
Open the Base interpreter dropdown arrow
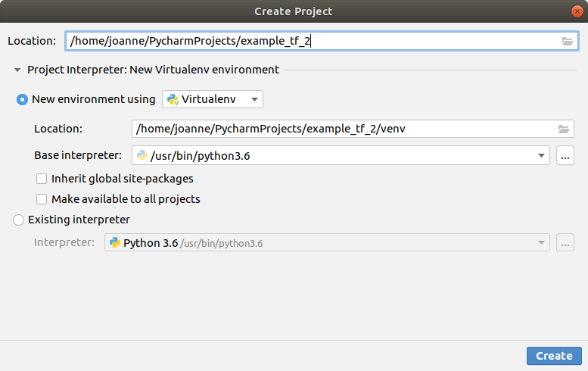tap(541, 155)
